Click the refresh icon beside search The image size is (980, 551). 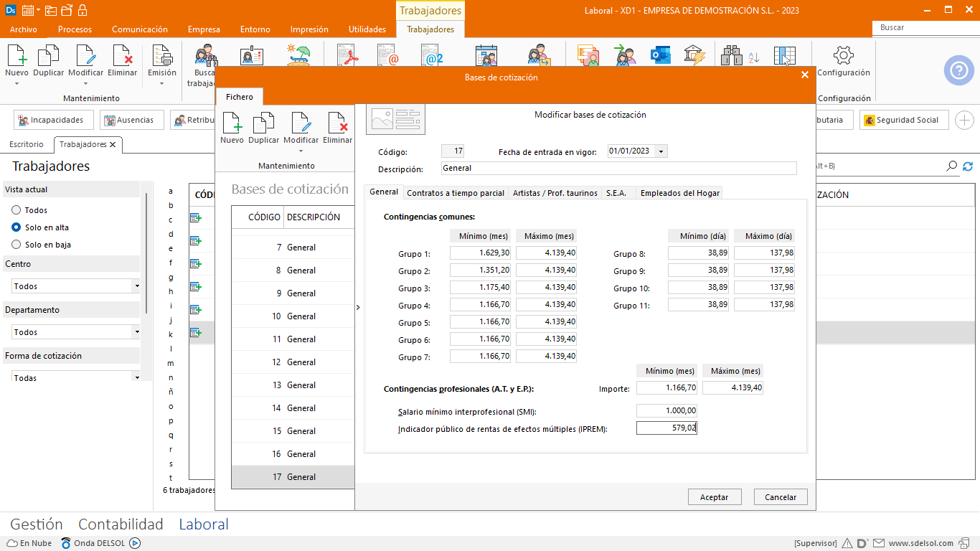(x=968, y=166)
